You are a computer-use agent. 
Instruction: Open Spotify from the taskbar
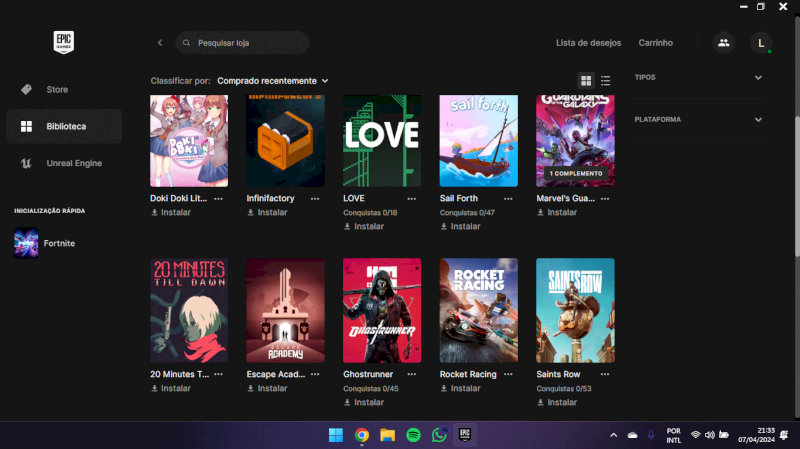[413, 435]
